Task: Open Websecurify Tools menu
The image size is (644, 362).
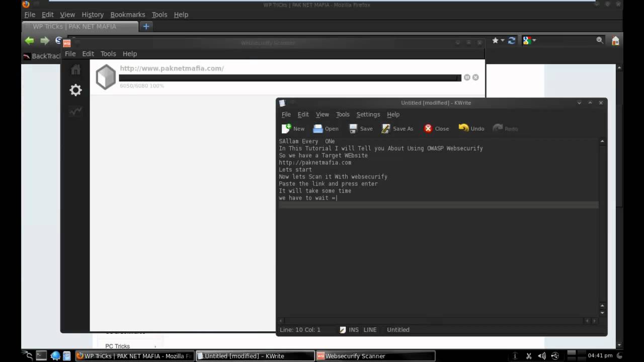Action: click(108, 54)
